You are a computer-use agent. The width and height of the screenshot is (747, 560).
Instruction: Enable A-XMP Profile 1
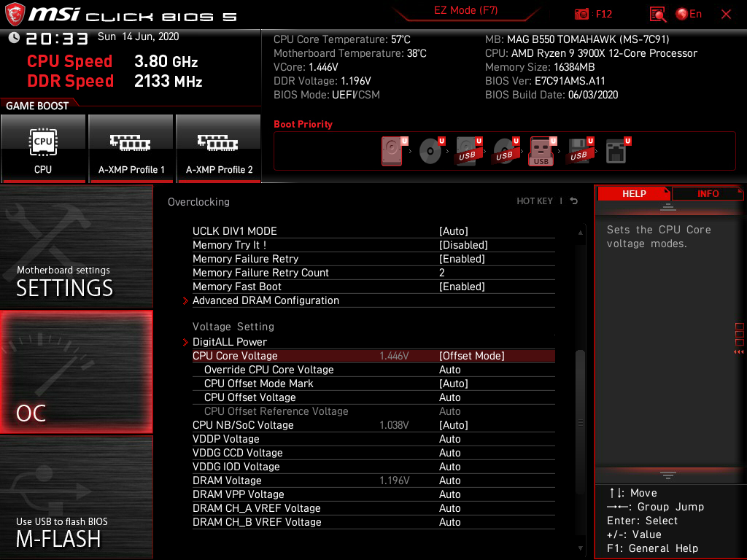point(131,148)
